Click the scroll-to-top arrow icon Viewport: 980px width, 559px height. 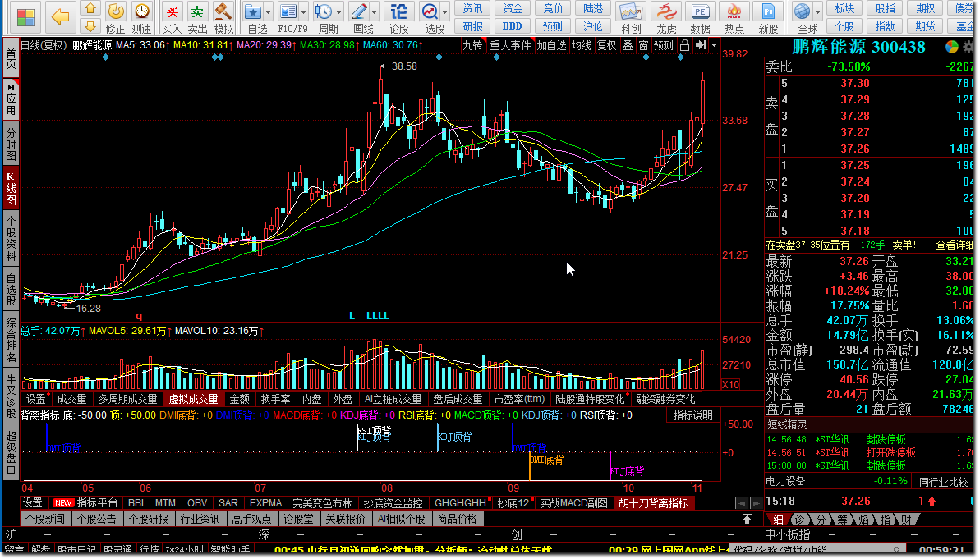[747, 519]
